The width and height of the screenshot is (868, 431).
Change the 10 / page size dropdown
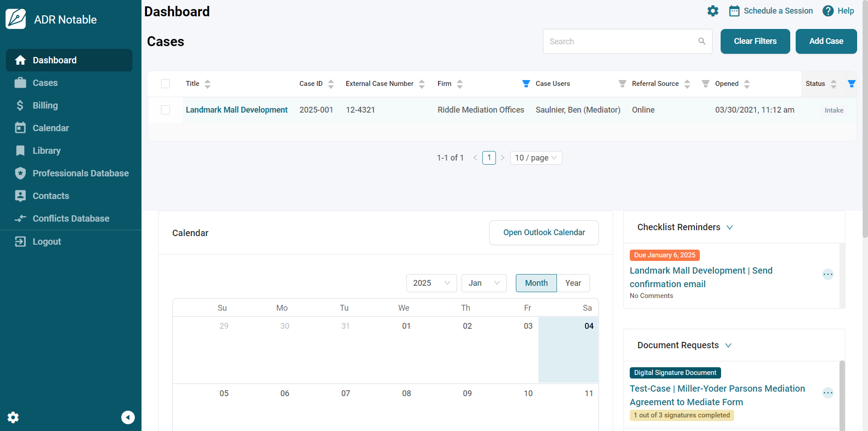tap(536, 158)
